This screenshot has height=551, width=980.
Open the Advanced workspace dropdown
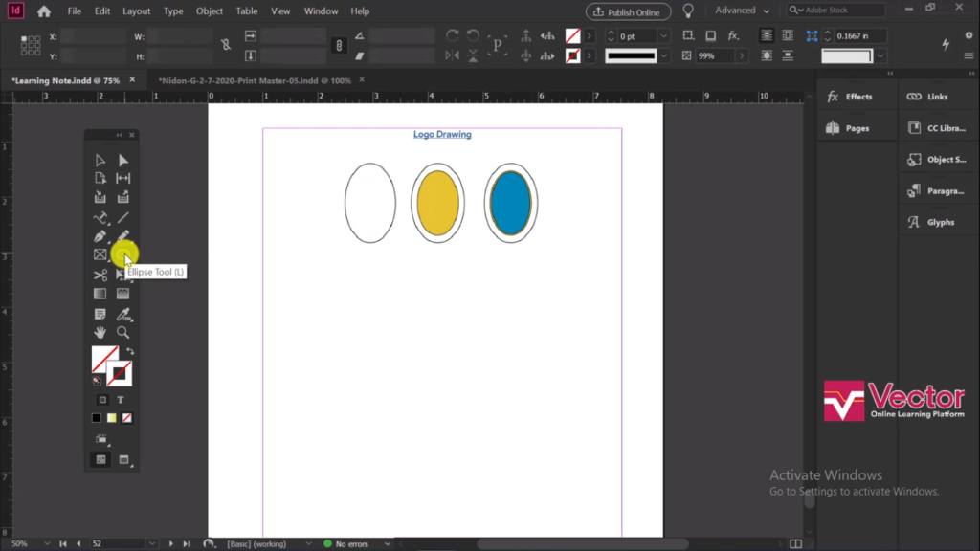point(742,11)
